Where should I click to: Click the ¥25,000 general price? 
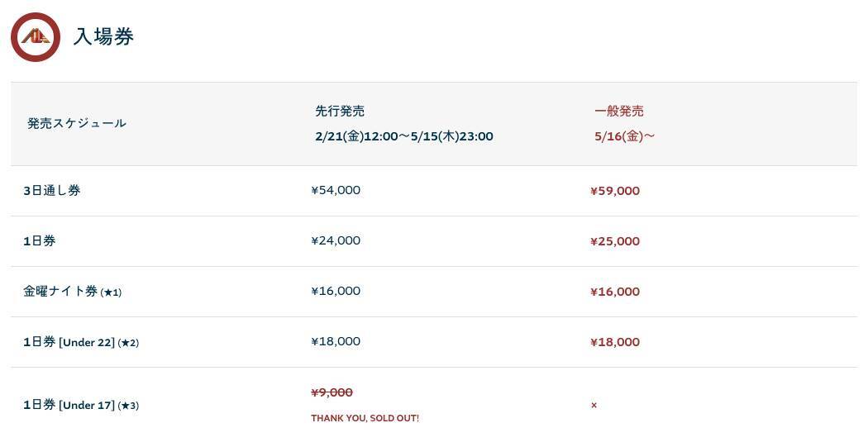pyautogui.click(x=615, y=241)
